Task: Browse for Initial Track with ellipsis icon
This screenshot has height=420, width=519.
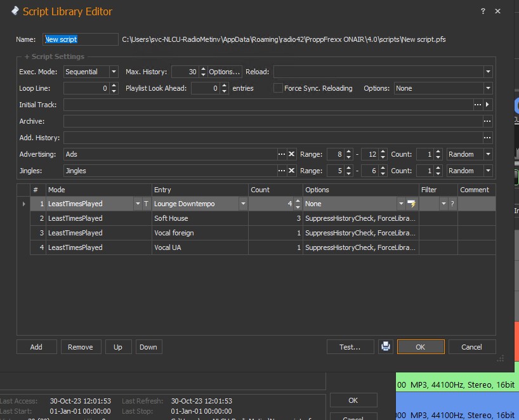Action: pos(478,105)
